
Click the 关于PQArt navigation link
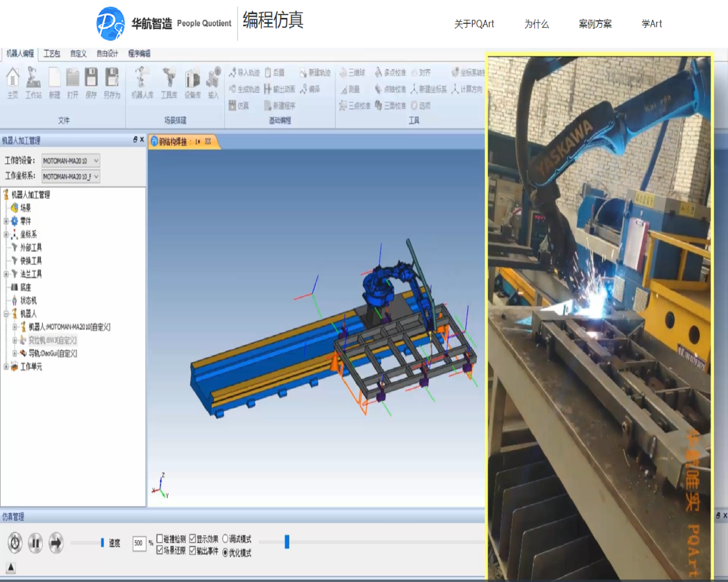474,24
